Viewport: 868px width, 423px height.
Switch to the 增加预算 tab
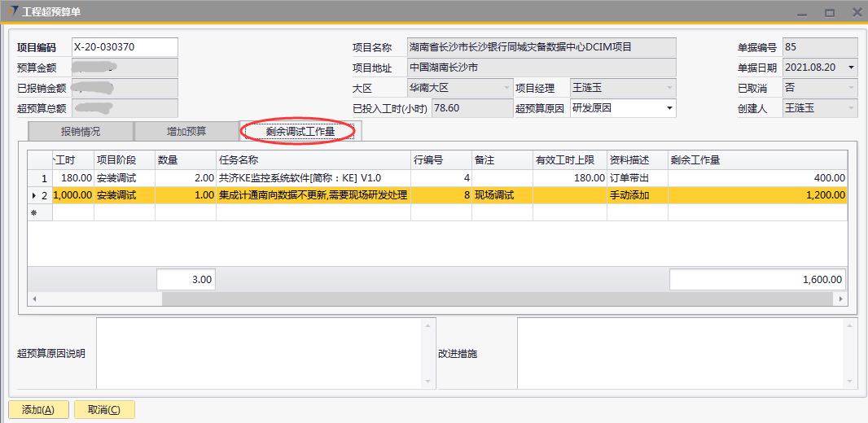(x=186, y=131)
